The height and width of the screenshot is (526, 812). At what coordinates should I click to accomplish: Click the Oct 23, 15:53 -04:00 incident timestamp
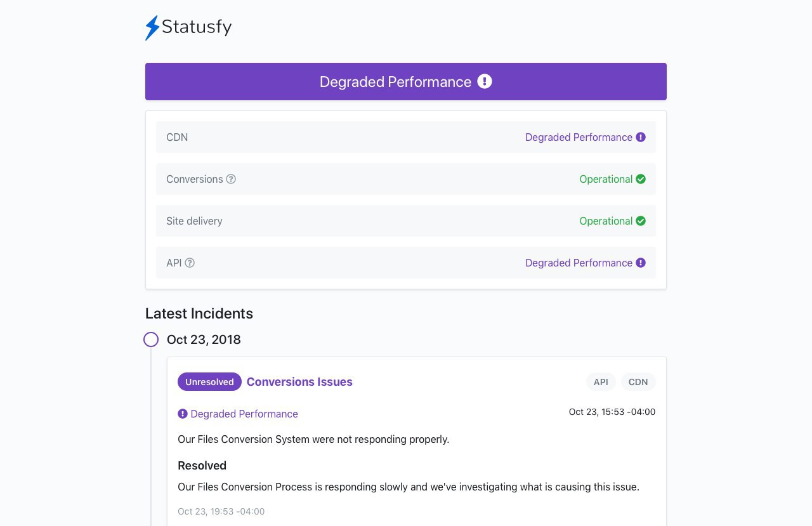point(612,412)
